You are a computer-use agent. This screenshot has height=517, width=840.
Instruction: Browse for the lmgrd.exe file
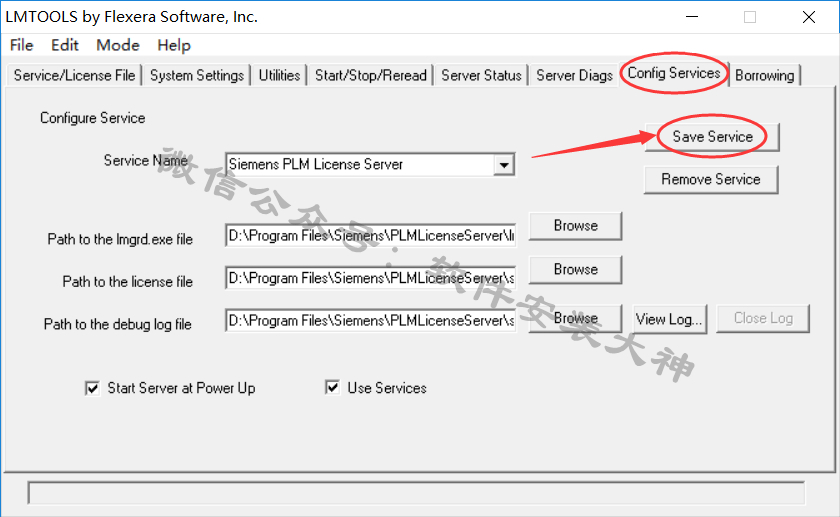coord(575,226)
